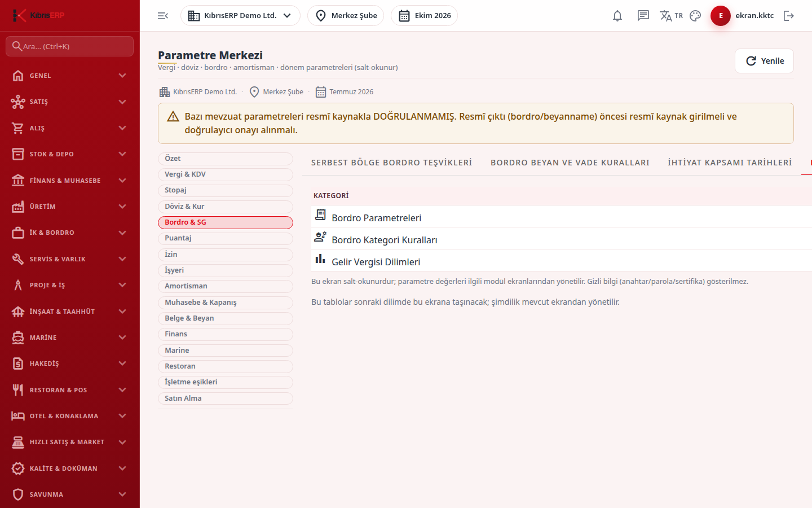Open the KıbrısERP Demo Ltd. company dropdown
Screen dimensions: 812x508
point(240,16)
